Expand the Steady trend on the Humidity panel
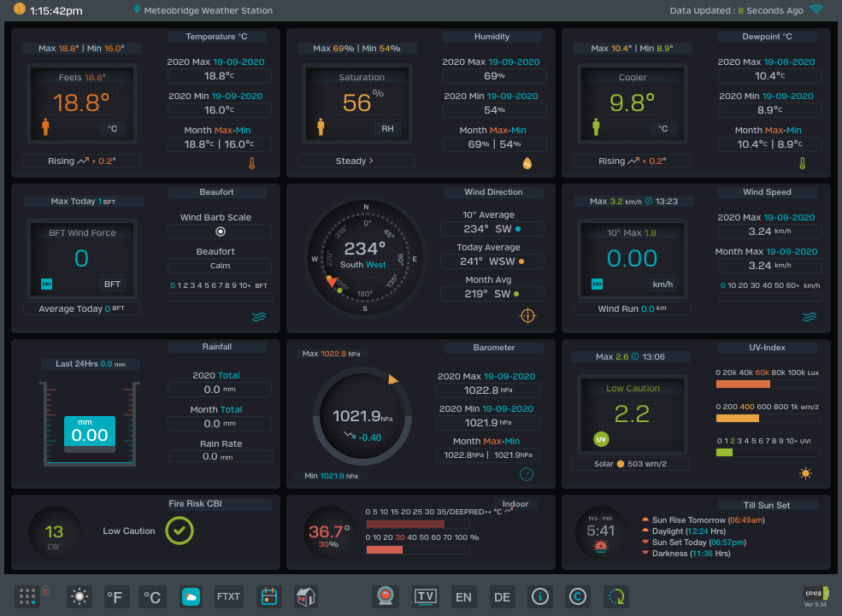The width and height of the screenshot is (842, 616). (356, 160)
